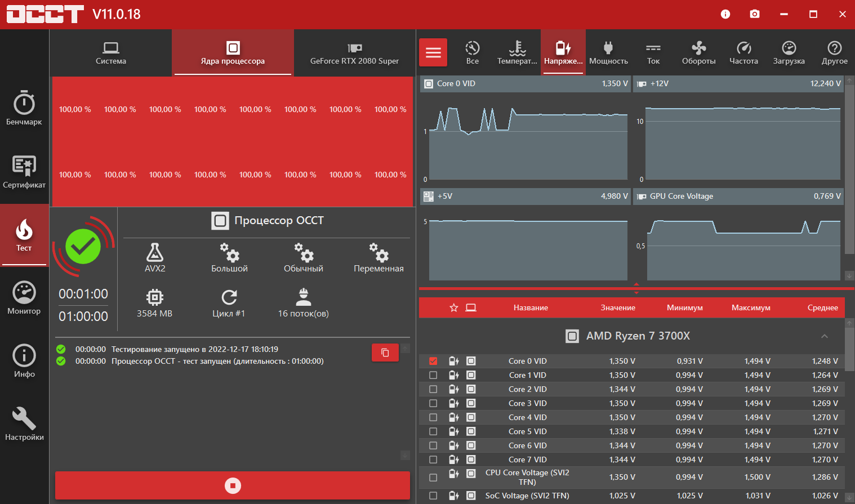Select the Core 7 VID checkbox
The width and height of the screenshot is (855, 504).
(x=433, y=460)
